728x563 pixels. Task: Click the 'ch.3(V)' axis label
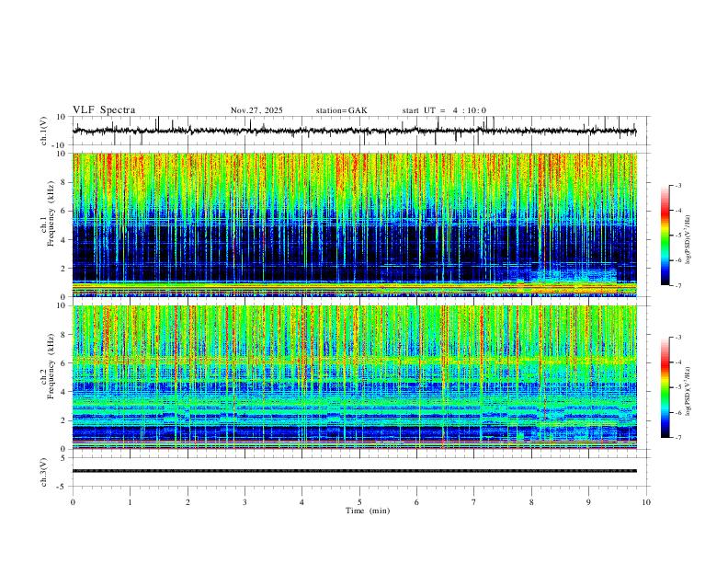click(x=44, y=472)
